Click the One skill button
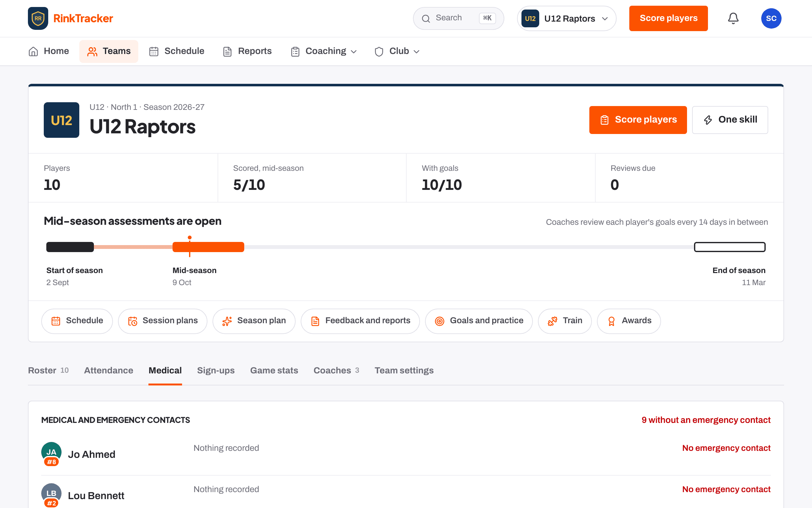The width and height of the screenshot is (812, 508). click(x=730, y=120)
